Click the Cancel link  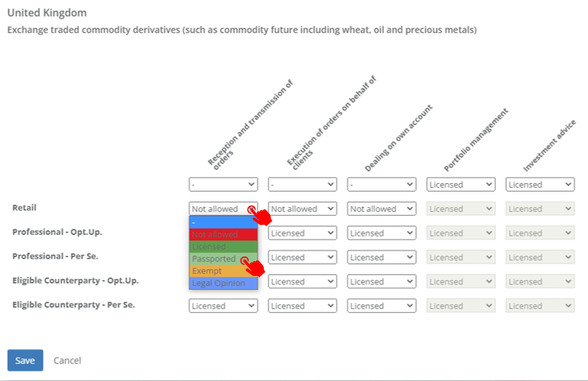coord(67,360)
